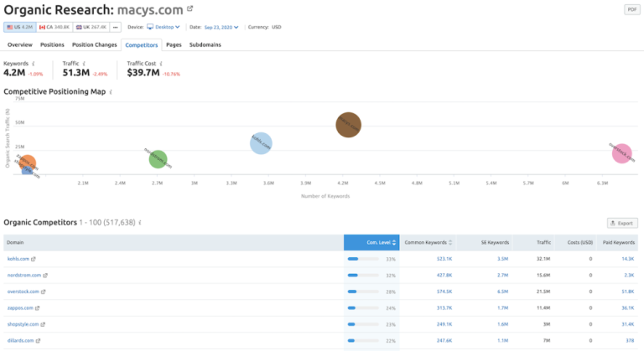The height and width of the screenshot is (351, 644).
Task: Open the dillards.com external link icon
Action: click(38, 341)
